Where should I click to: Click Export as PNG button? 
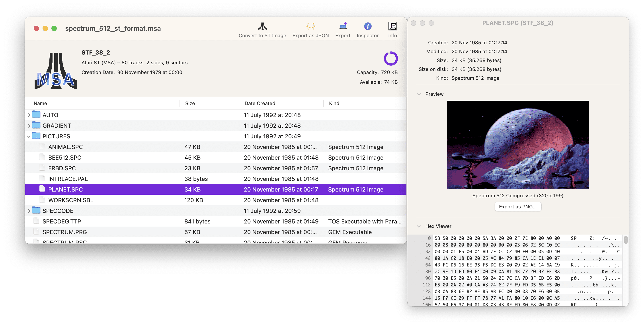coord(518,207)
